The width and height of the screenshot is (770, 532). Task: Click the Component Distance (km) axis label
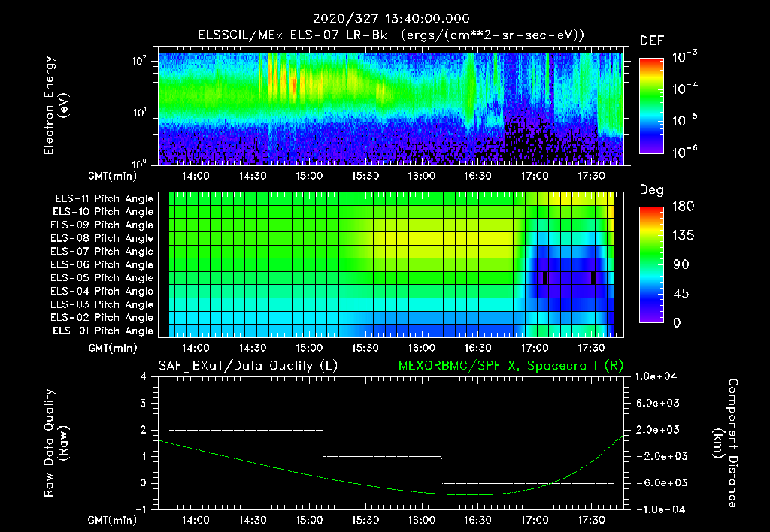coord(726,443)
